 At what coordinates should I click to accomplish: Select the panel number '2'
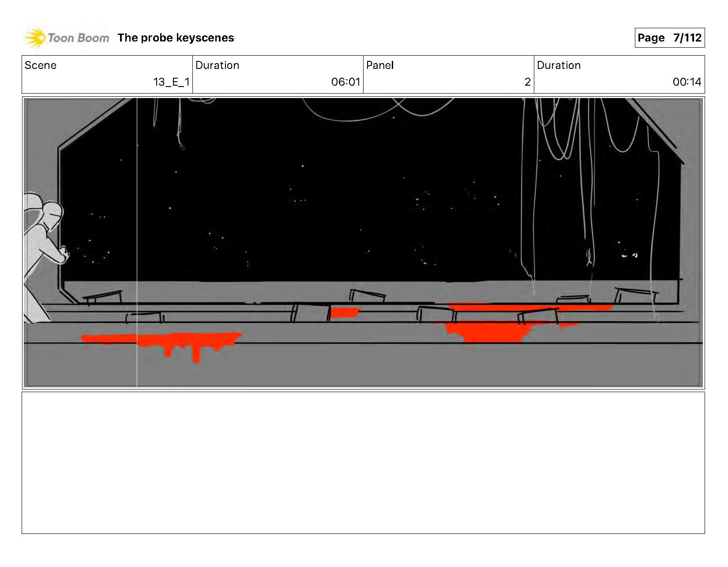(527, 82)
